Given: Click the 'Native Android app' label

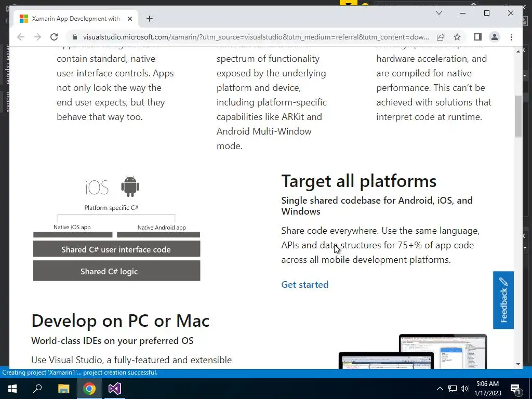Looking at the screenshot, I should (162, 228).
